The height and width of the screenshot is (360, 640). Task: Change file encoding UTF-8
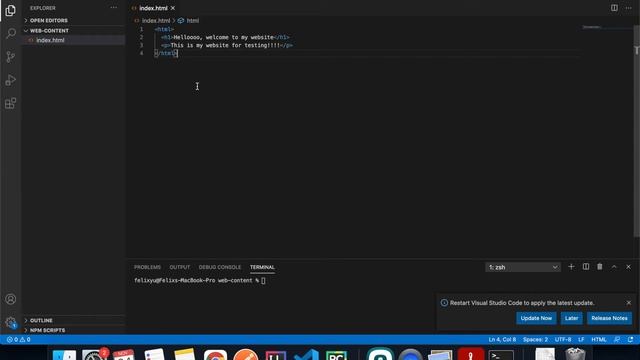click(563, 340)
